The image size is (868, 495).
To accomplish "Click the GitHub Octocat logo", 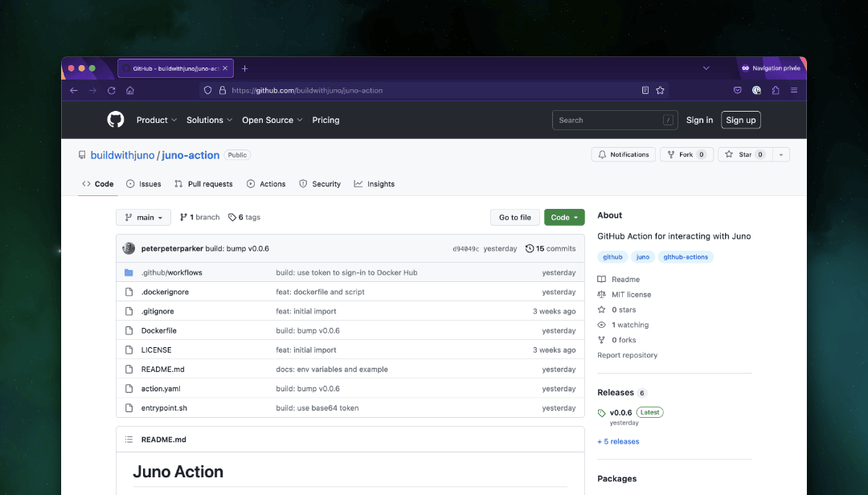I will 116,120.
